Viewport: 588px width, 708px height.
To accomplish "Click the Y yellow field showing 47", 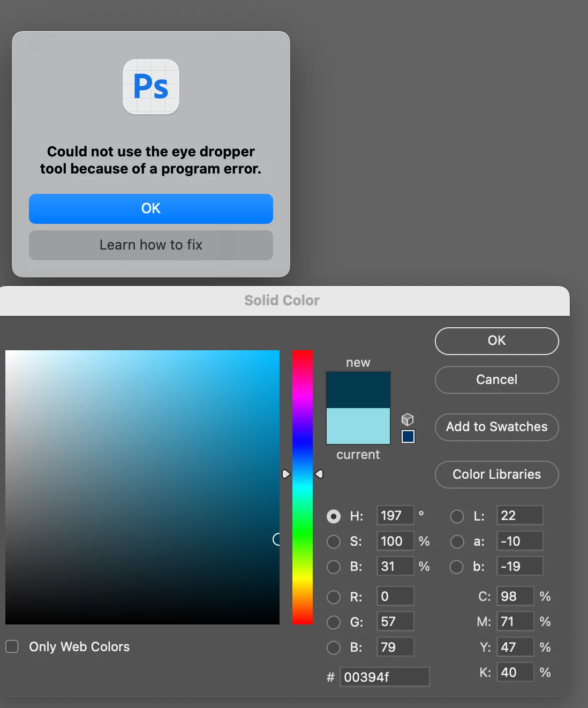I will coord(516,647).
